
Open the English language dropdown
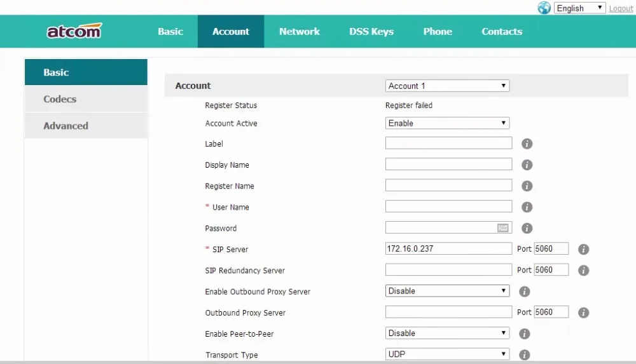coord(579,8)
